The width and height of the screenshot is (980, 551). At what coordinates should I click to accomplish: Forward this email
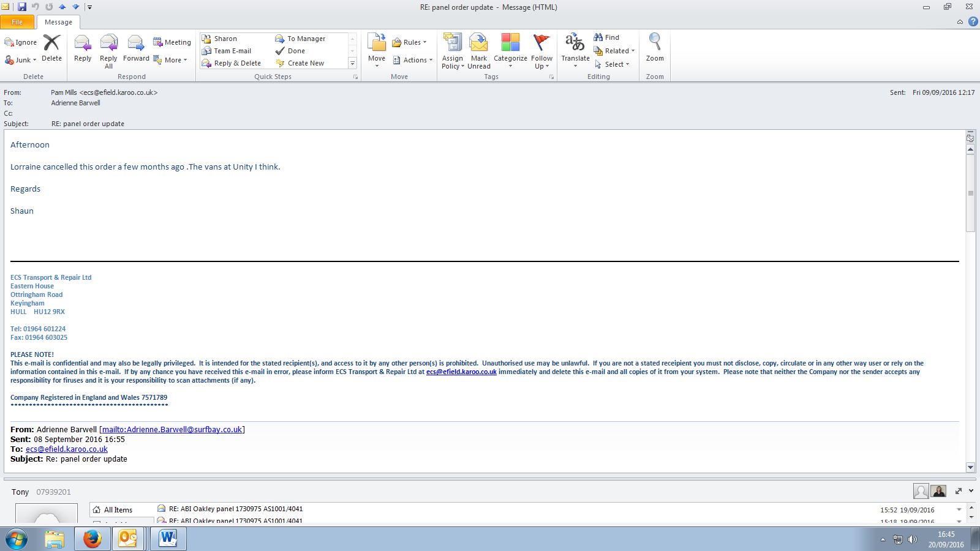pos(136,48)
